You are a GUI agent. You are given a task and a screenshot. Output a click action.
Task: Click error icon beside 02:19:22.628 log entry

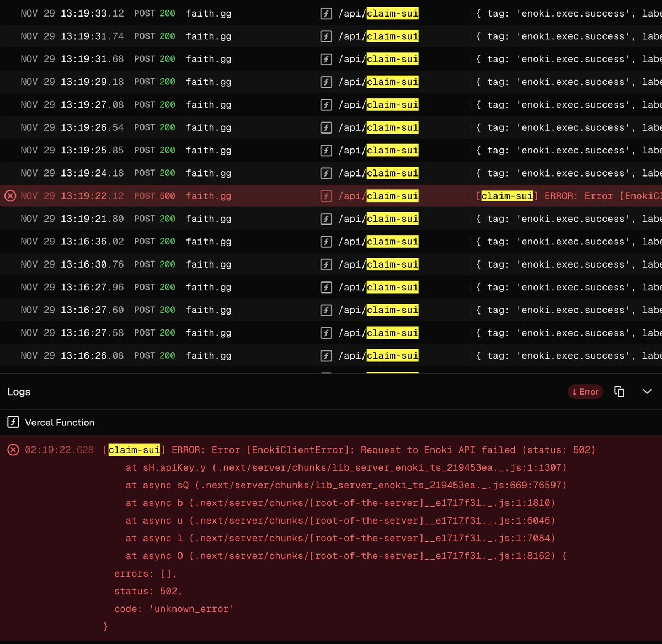tap(13, 450)
